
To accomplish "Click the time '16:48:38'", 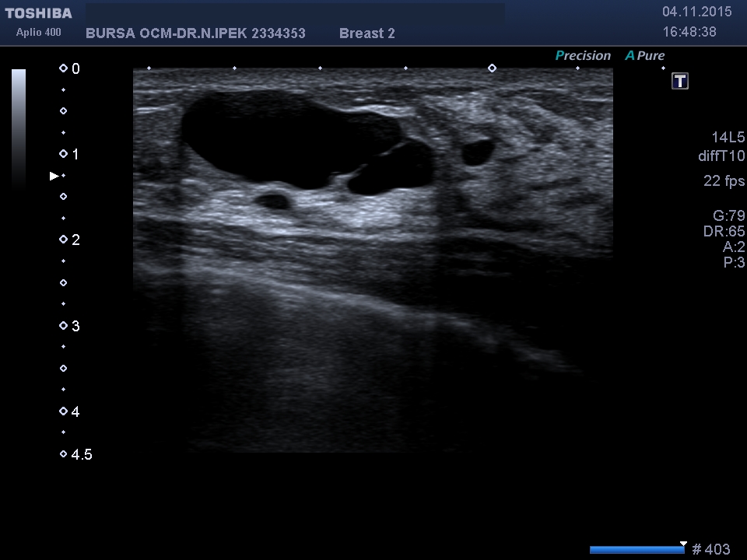I will point(689,32).
